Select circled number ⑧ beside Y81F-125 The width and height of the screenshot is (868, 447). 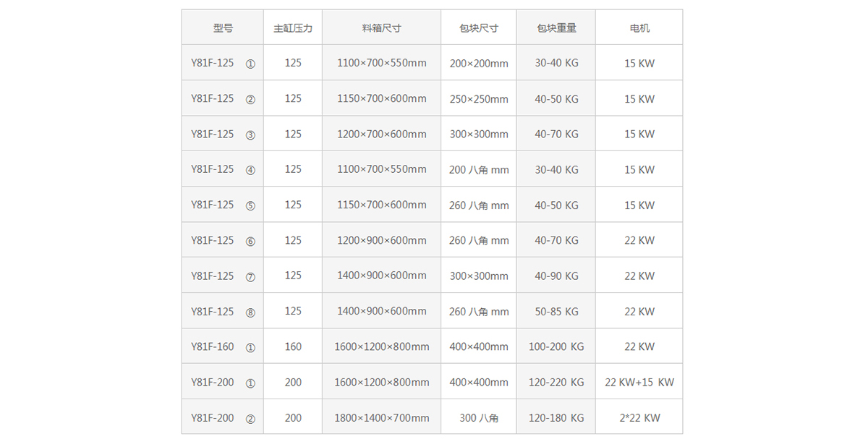pos(250,312)
